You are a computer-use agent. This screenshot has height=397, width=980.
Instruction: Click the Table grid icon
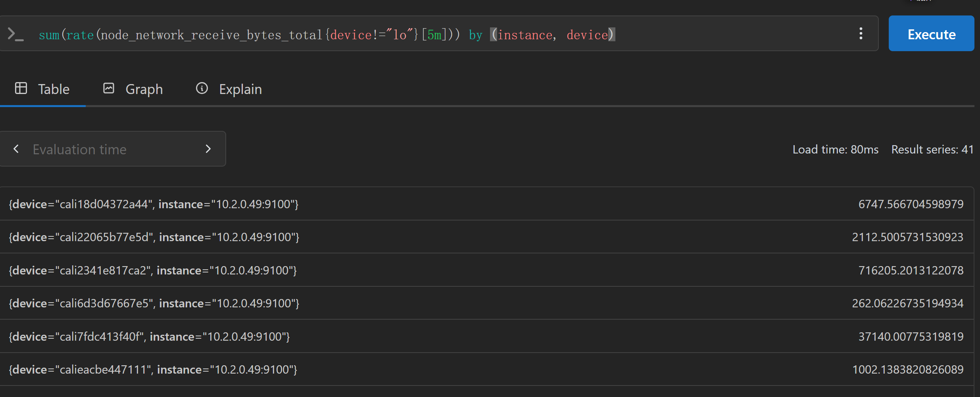coord(21,88)
